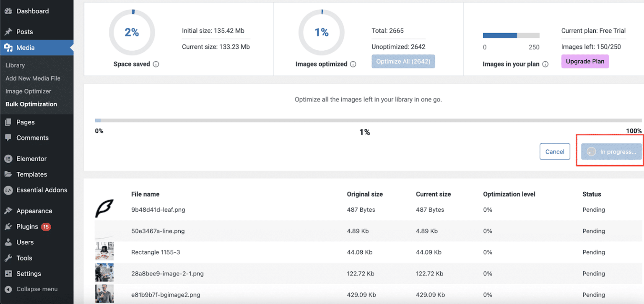Image resolution: width=644 pixels, height=304 pixels.
Task: Open the Rectangle 1155-3 thumbnail
Action: [x=104, y=251]
